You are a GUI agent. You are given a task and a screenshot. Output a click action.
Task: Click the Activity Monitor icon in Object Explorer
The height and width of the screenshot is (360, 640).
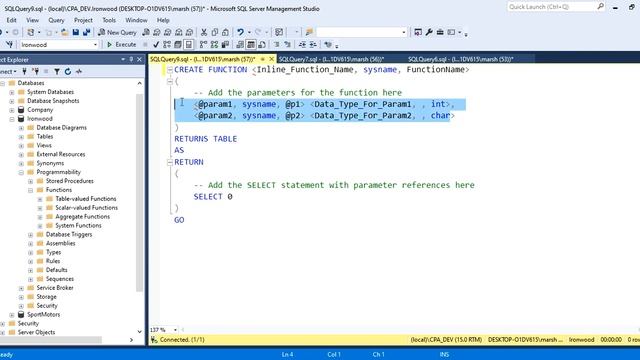point(79,71)
